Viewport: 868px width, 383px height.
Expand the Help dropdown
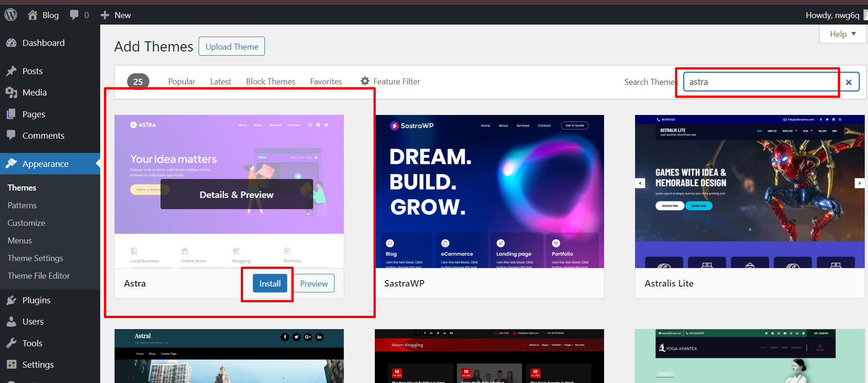click(843, 34)
